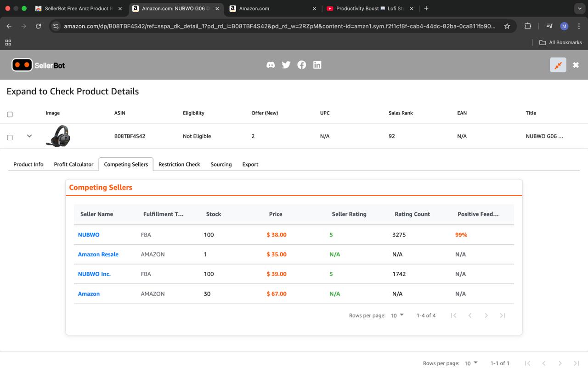Viewport: 588px width, 368px height.
Task: Go to next page in bottom product pagination
Action: point(560,363)
